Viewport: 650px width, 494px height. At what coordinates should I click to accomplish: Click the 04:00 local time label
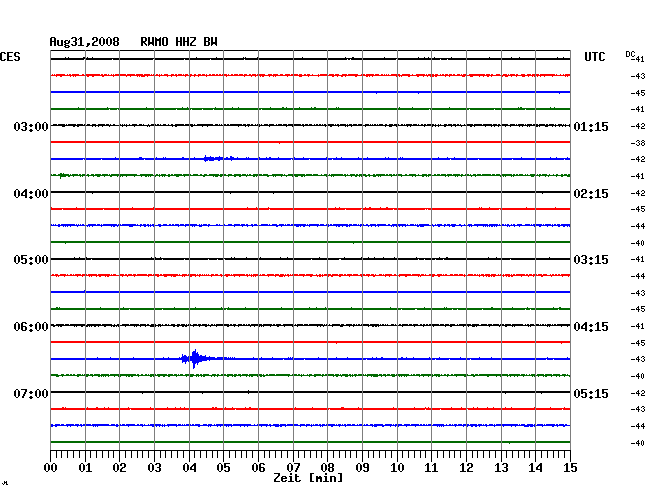click(31, 194)
